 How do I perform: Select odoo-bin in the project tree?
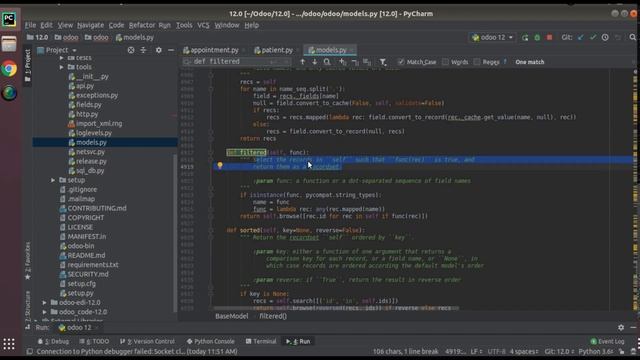[x=81, y=246]
